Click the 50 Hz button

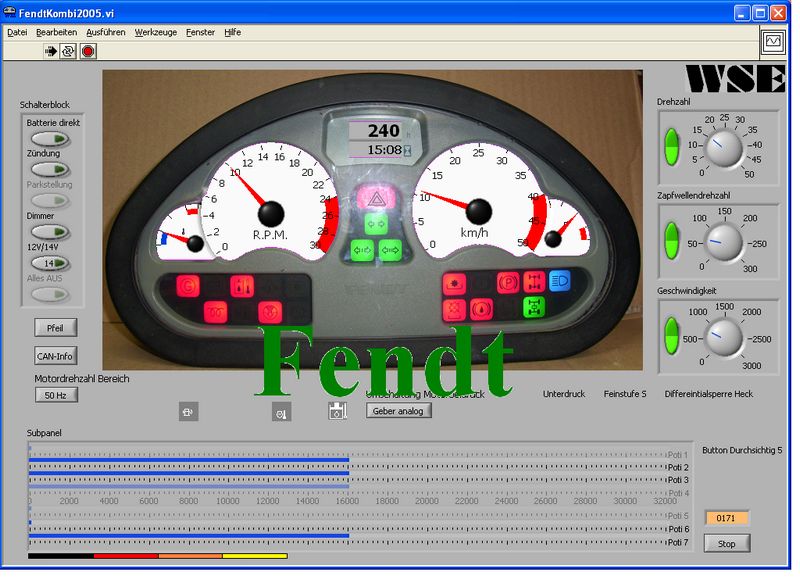click(x=56, y=395)
